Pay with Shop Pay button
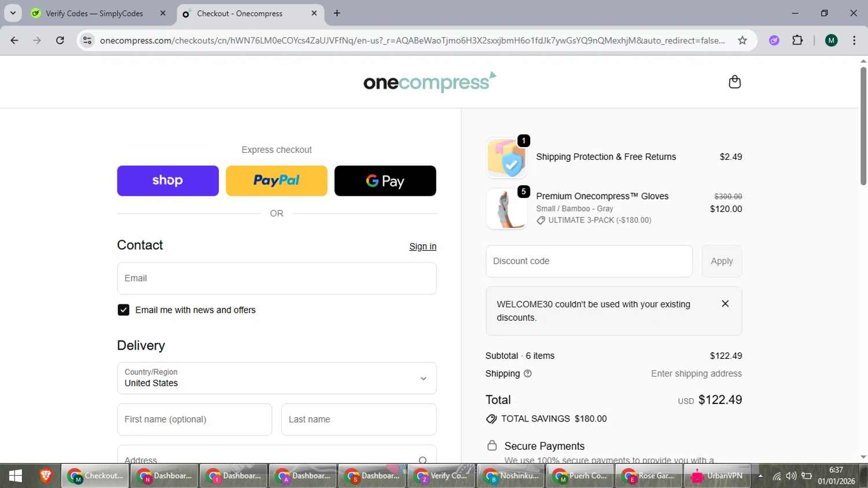 click(x=168, y=181)
